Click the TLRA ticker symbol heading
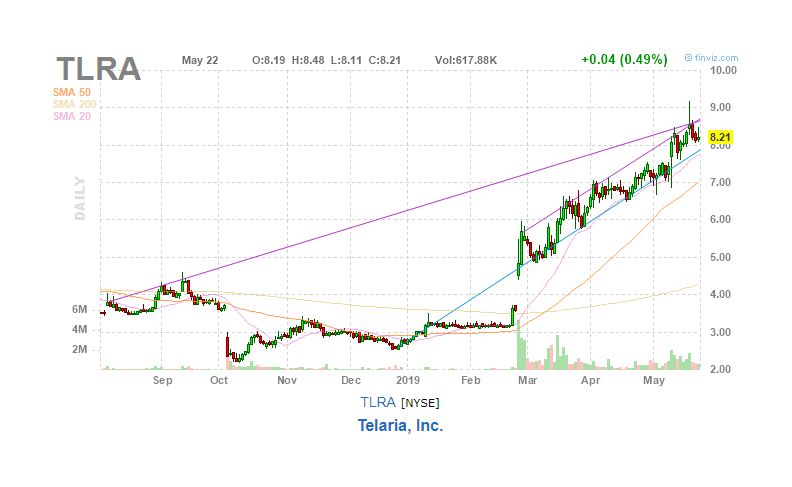 pos(98,69)
